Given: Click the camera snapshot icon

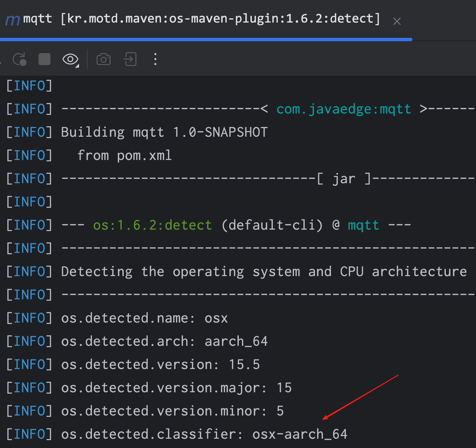Looking at the screenshot, I should (103, 59).
